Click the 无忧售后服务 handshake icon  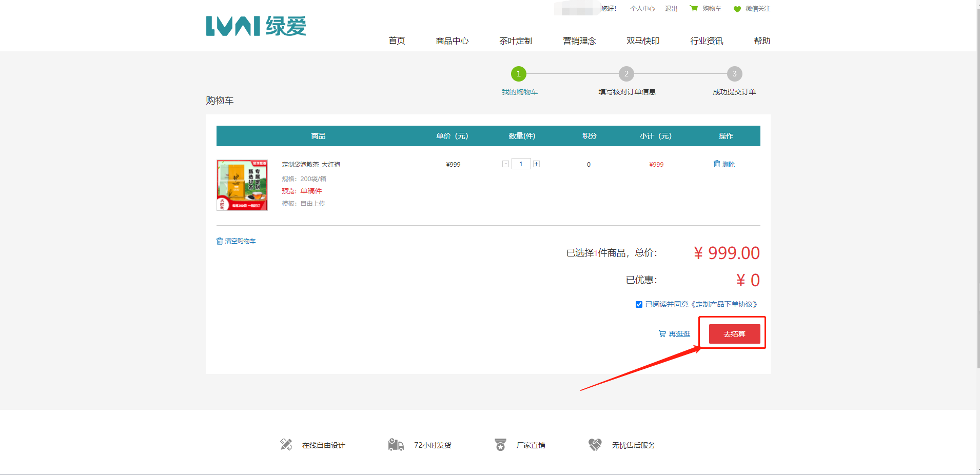(x=595, y=445)
